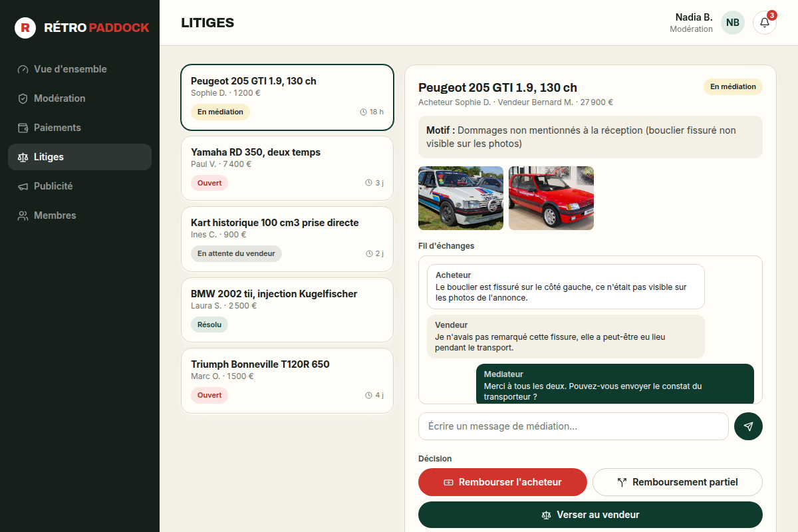Click the Acheteur message in thread

(565, 287)
